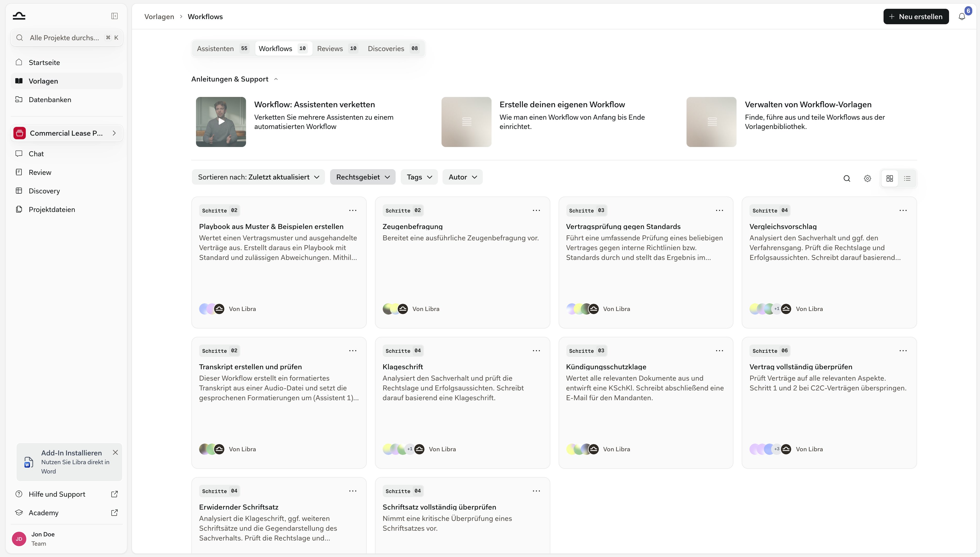Play the Workflow: Assistenten verketten video
The image size is (980, 557).
click(x=221, y=122)
